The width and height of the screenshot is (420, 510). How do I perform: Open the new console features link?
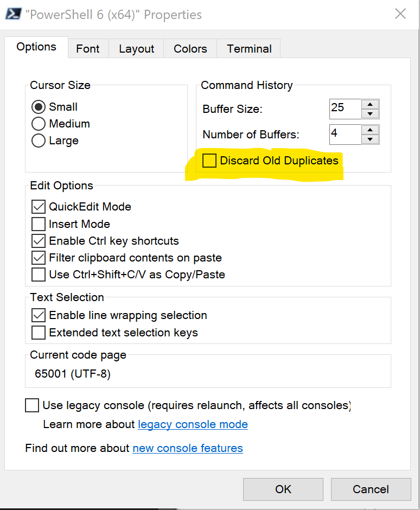188,448
